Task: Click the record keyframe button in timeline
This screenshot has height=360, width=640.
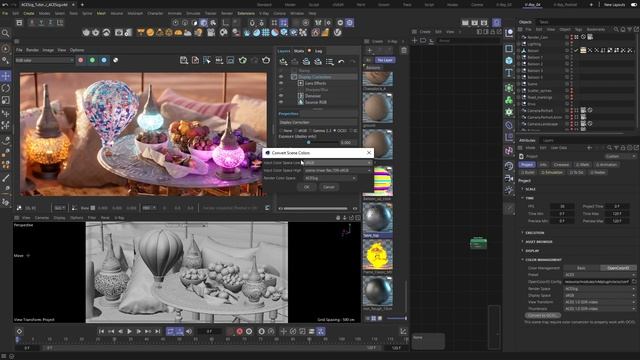Action: pos(240,331)
